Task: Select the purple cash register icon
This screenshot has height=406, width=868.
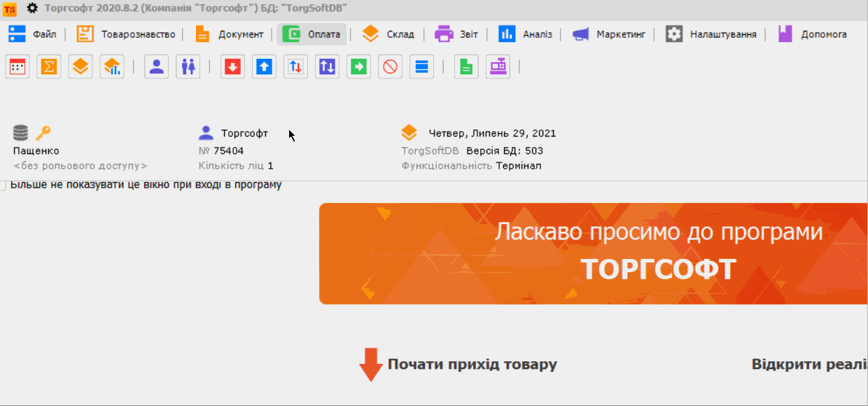Action: pos(498,66)
